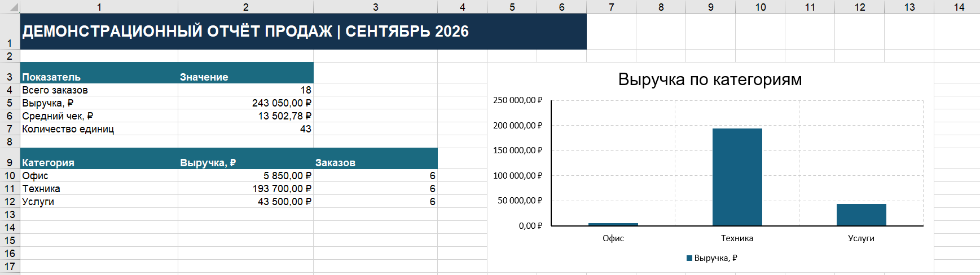Click the chart title Выручка по категориям
980x275 pixels.
pos(710,79)
